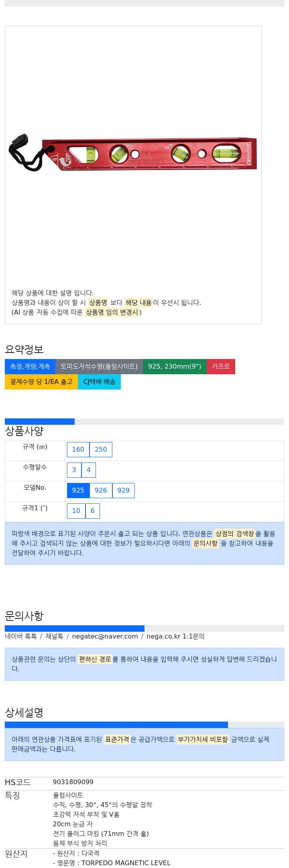289x868 pixels.
Task: Select 3 in the 수평알수 row
Action: click(74, 470)
